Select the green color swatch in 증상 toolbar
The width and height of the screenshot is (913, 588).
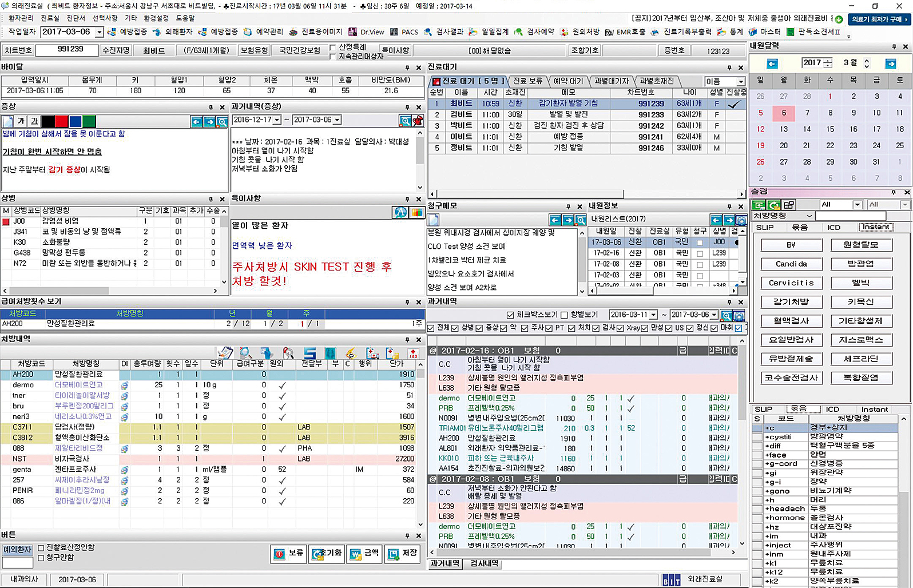tap(89, 121)
